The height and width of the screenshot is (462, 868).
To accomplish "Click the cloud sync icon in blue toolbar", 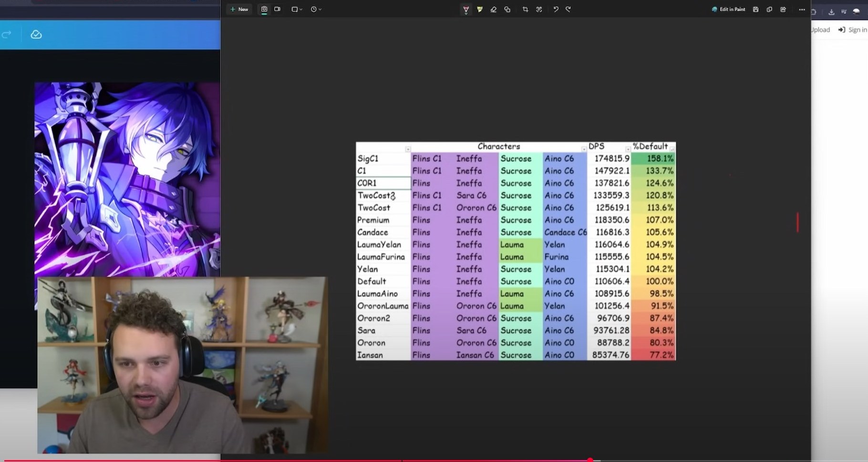I will click(36, 34).
